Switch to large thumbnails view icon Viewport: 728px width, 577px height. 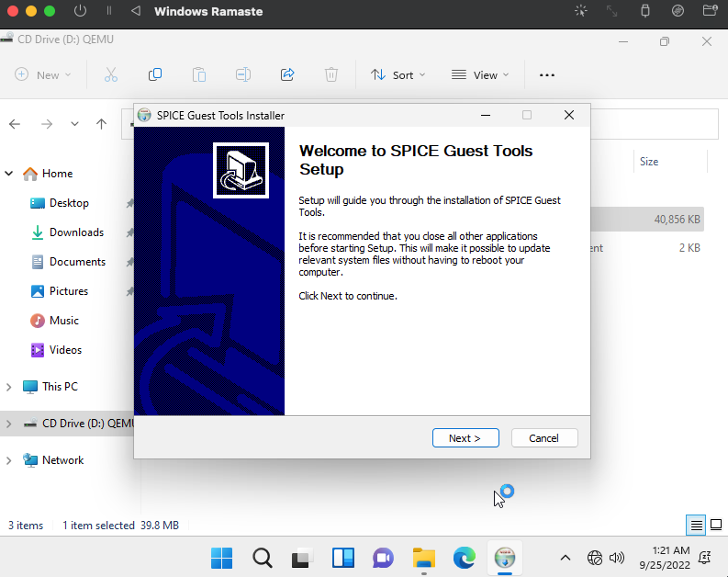716,526
